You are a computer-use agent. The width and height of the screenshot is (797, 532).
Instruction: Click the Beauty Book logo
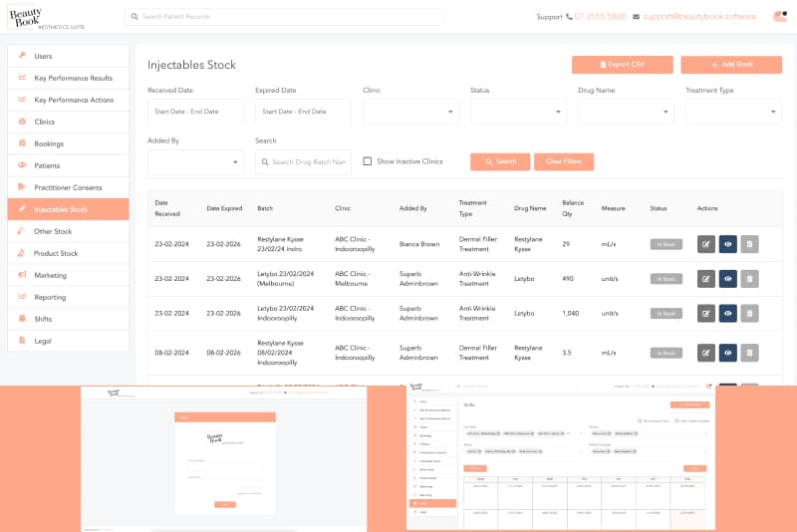(x=35, y=17)
